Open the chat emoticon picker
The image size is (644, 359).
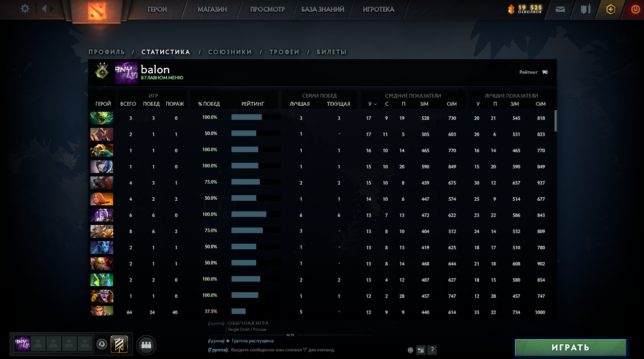pos(410,350)
